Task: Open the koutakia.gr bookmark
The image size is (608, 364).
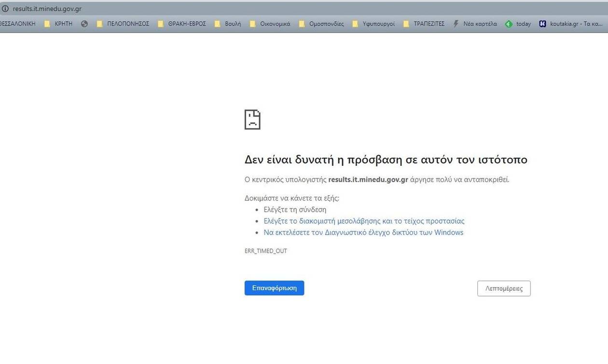Action: click(x=571, y=24)
